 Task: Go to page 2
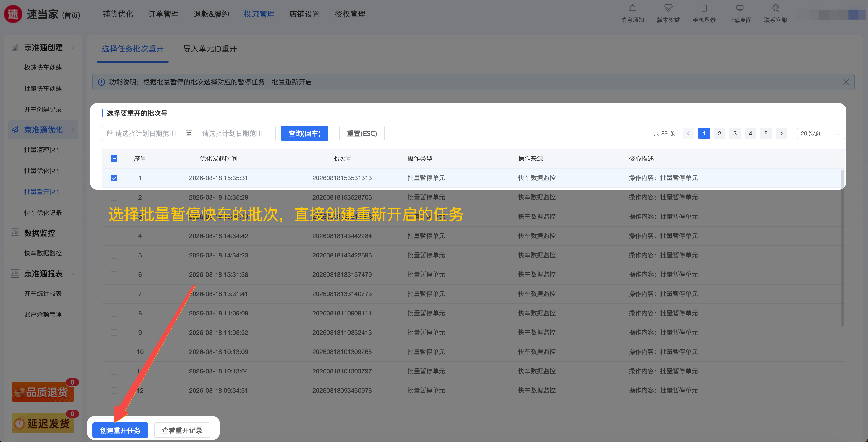tap(719, 133)
